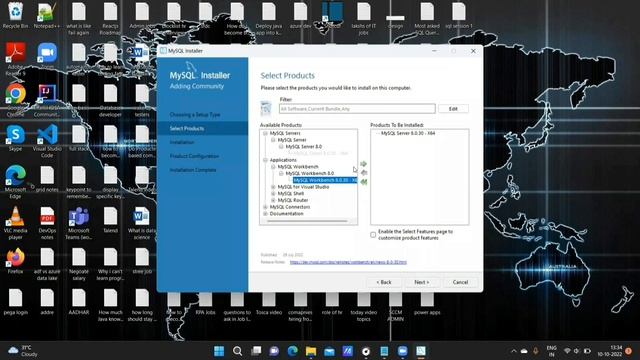Click the Filter text field

[357, 109]
